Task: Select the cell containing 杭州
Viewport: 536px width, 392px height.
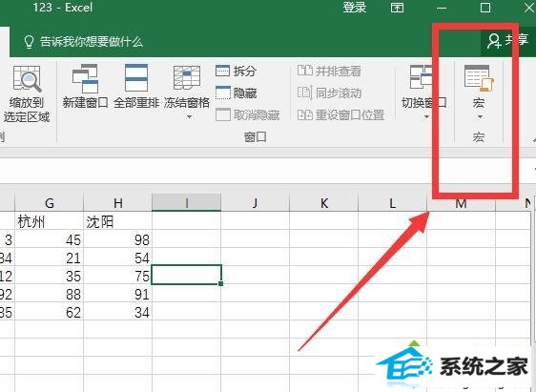Action: 50,221
